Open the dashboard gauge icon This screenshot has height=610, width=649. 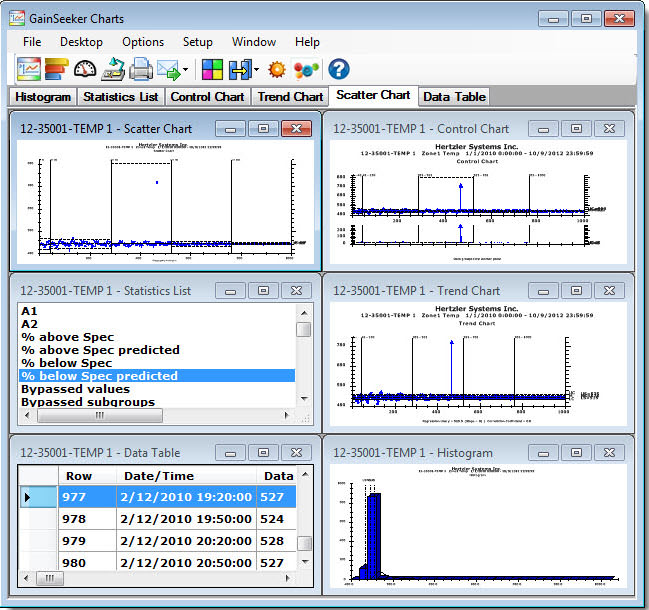[x=85, y=70]
